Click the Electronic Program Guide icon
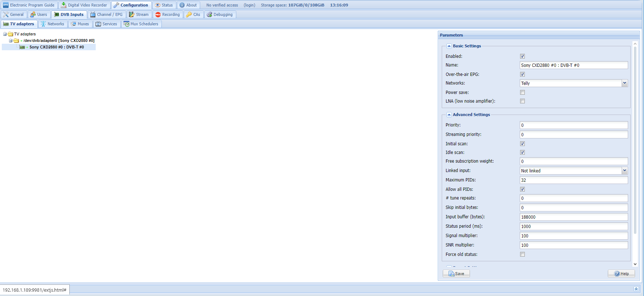644x296 pixels. point(6,5)
